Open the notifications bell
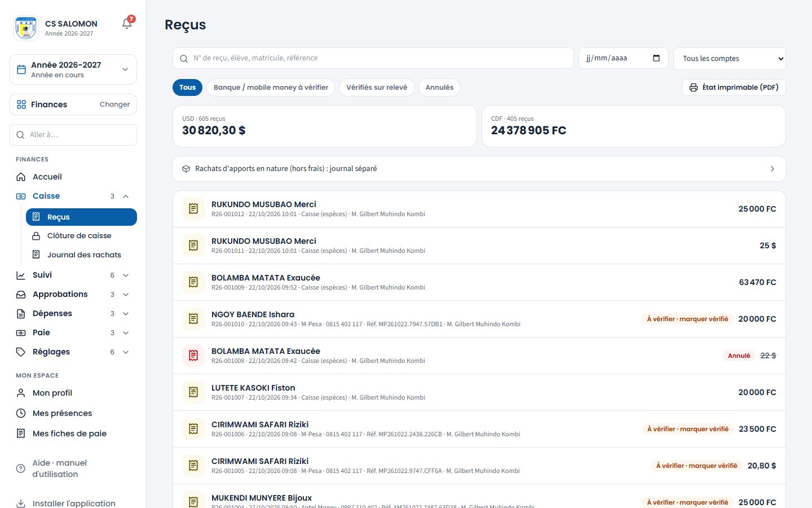This screenshot has height=508, width=812. click(x=127, y=24)
